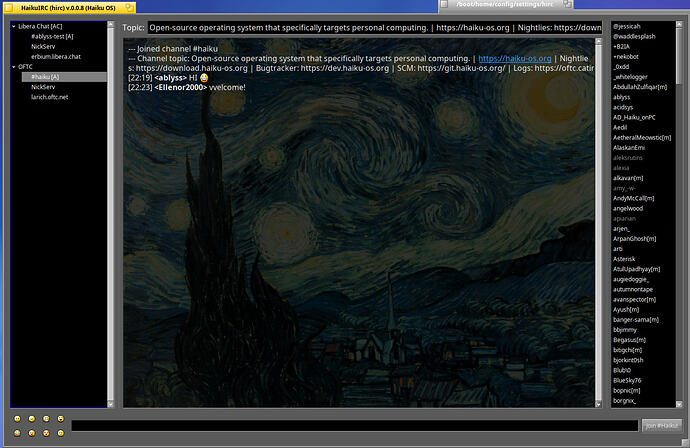
Task: Click the Join #Haiku button
Action: (x=662, y=426)
